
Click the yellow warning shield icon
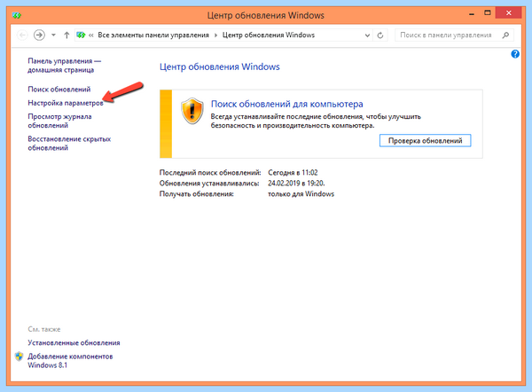tap(192, 111)
